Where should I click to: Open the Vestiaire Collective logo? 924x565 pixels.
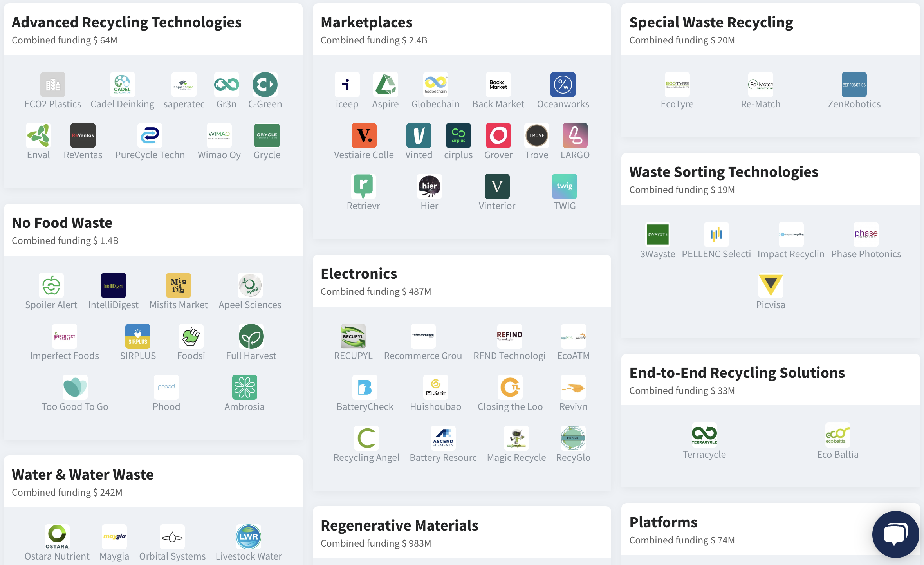(x=364, y=135)
